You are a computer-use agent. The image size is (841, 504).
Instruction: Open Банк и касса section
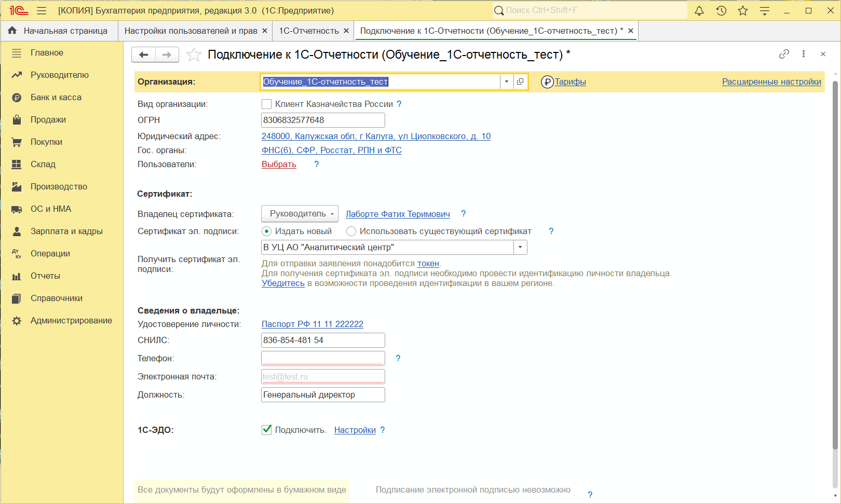(x=62, y=98)
